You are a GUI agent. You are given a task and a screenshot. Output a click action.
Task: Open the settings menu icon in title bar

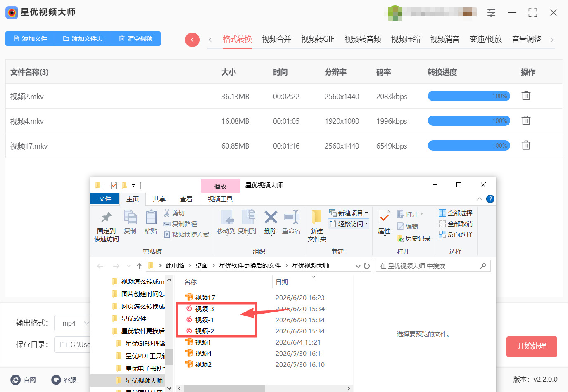[x=491, y=13]
